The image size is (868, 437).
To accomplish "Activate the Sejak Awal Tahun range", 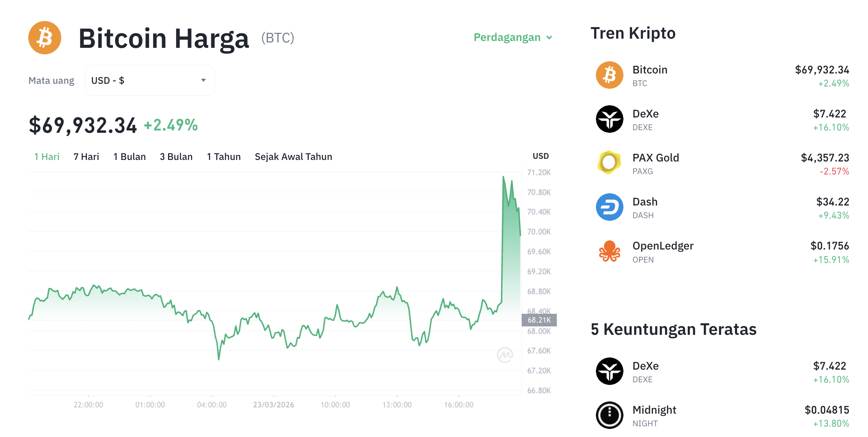I will [x=293, y=157].
